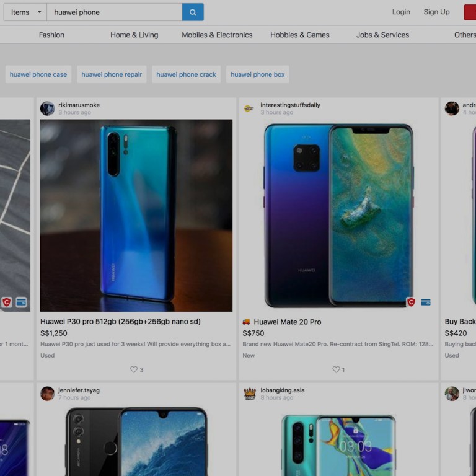Click the jenniefer.tayag username

click(79, 390)
